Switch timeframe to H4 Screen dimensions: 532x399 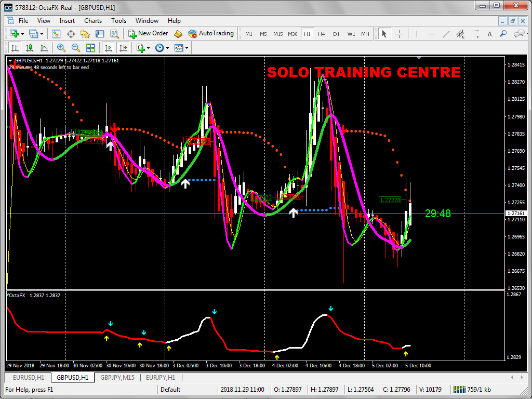[x=322, y=34]
